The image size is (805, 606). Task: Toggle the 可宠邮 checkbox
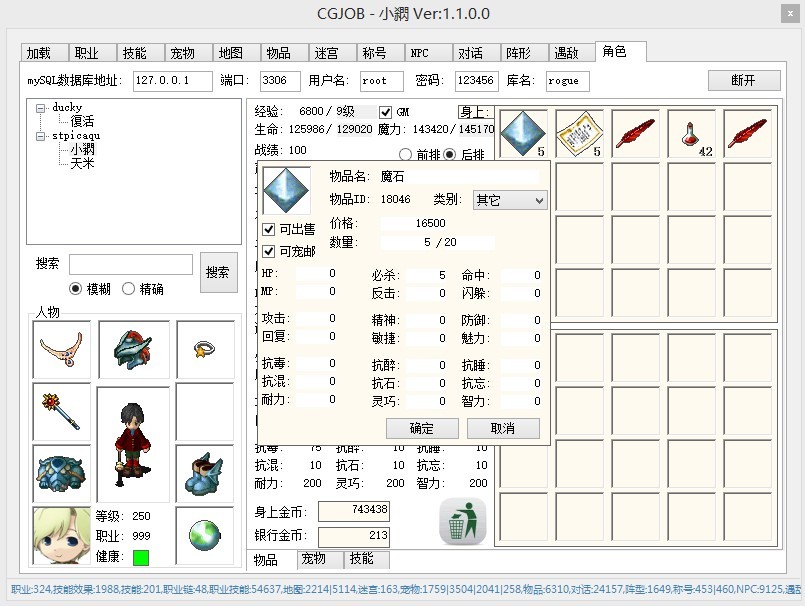(268, 251)
